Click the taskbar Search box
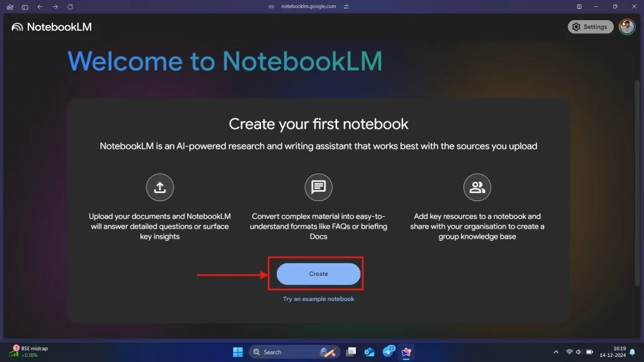Viewport: 644px width, 362px height. [294, 352]
